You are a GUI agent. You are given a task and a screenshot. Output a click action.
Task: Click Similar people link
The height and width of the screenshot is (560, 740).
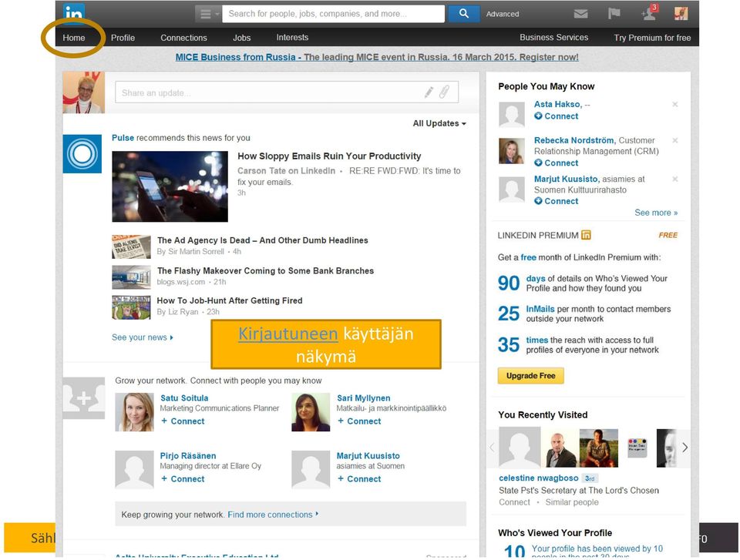point(571,502)
